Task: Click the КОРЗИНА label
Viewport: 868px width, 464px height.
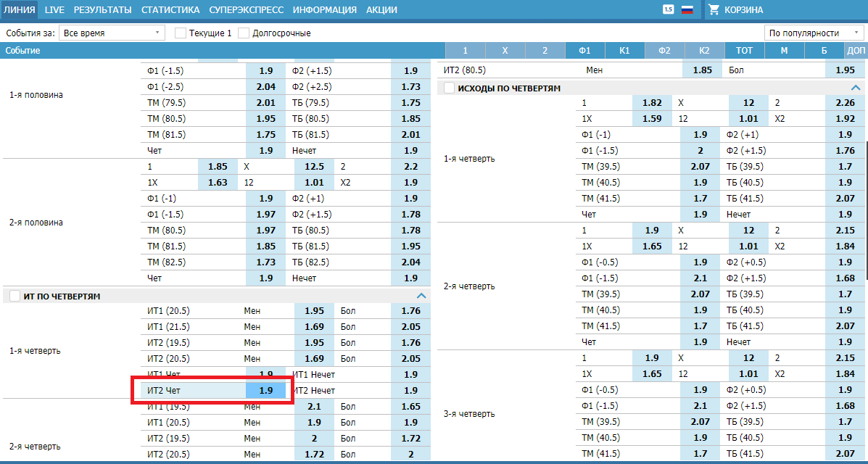Action: (x=743, y=10)
